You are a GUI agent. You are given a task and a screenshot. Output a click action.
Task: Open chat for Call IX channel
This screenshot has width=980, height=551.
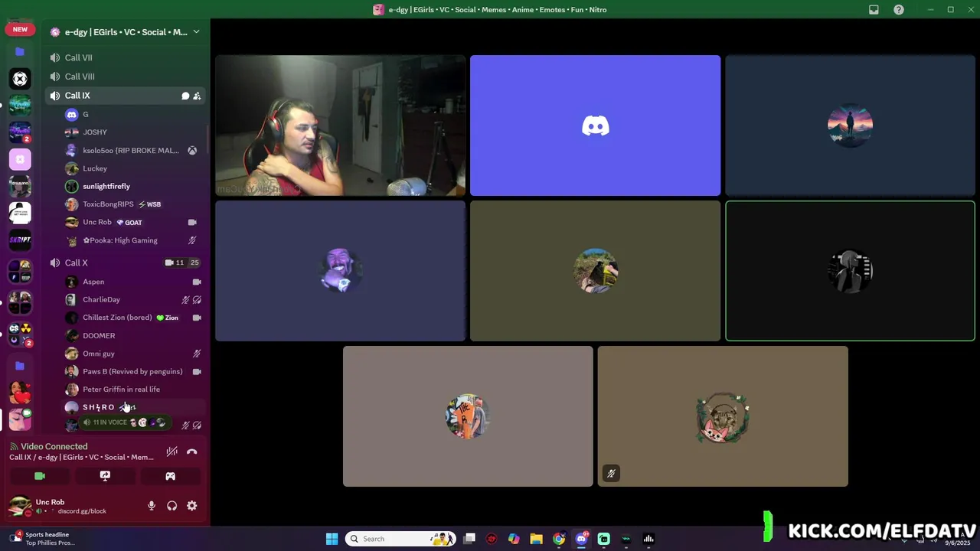pos(185,96)
